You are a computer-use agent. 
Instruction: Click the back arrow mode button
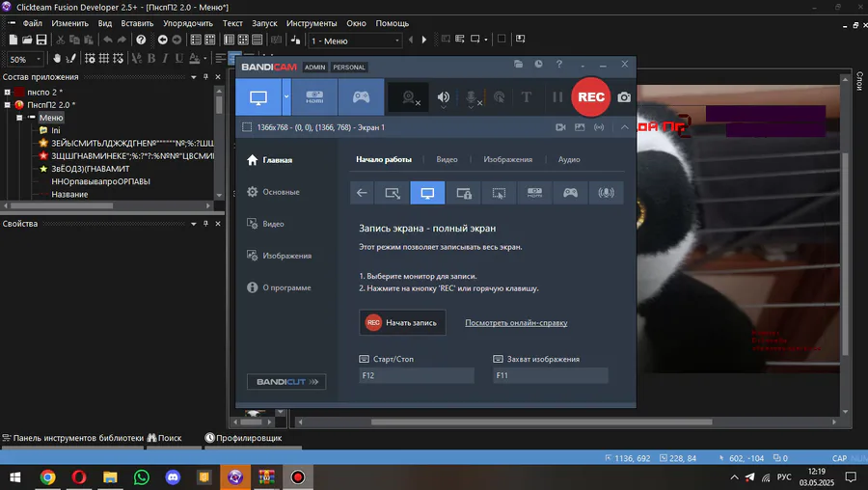362,193
